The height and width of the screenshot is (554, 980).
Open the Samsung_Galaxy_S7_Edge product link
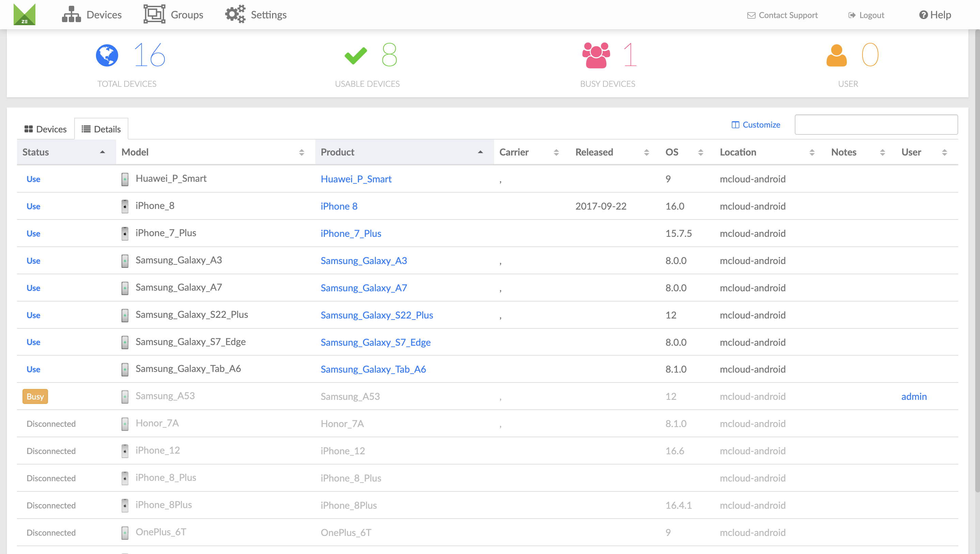point(375,342)
